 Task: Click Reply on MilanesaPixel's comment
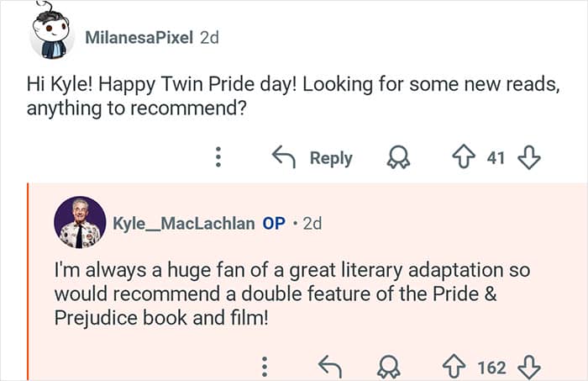point(312,157)
